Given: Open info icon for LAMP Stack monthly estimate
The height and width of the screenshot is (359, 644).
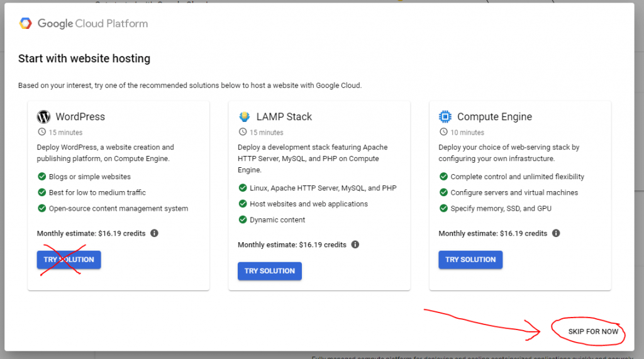Looking at the screenshot, I should tap(355, 245).
